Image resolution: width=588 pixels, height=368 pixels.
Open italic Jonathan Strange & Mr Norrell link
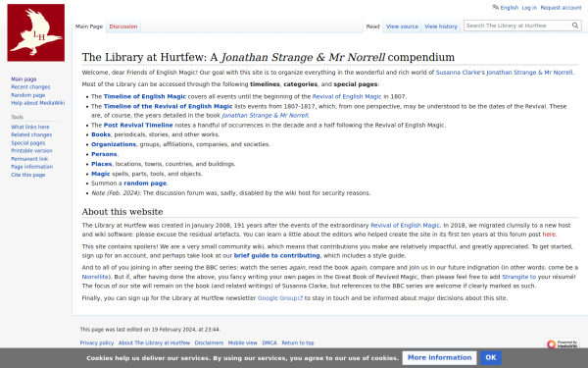tap(266, 115)
